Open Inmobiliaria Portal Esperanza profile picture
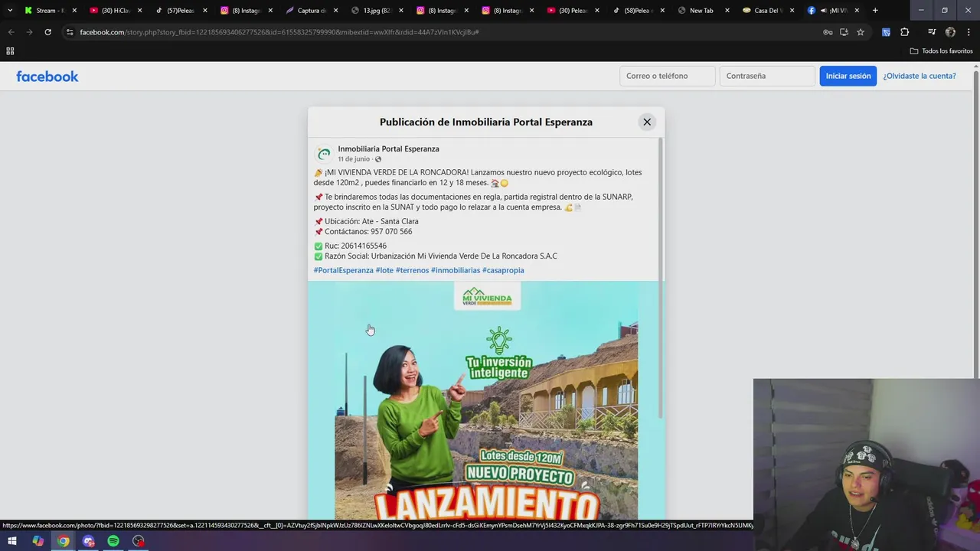 pyautogui.click(x=324, y=154)
